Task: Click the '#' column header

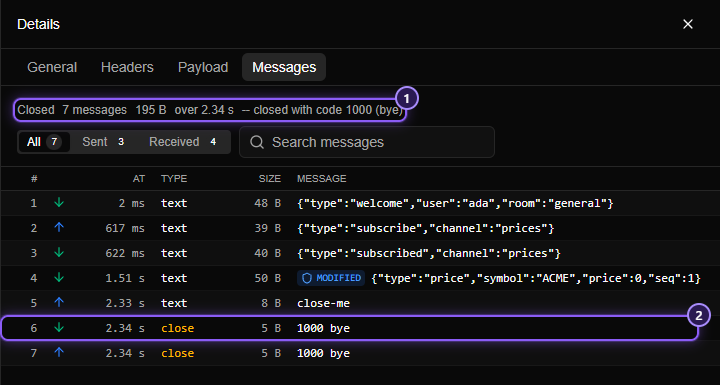Action: 34,179
